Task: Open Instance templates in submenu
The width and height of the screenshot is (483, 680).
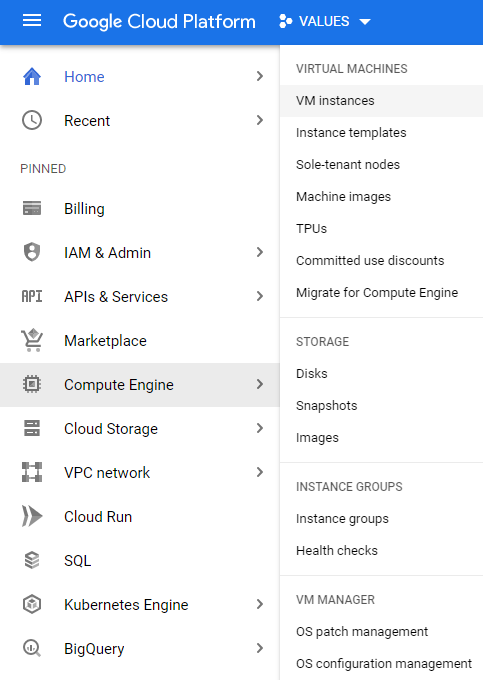Action: [351, 132]
